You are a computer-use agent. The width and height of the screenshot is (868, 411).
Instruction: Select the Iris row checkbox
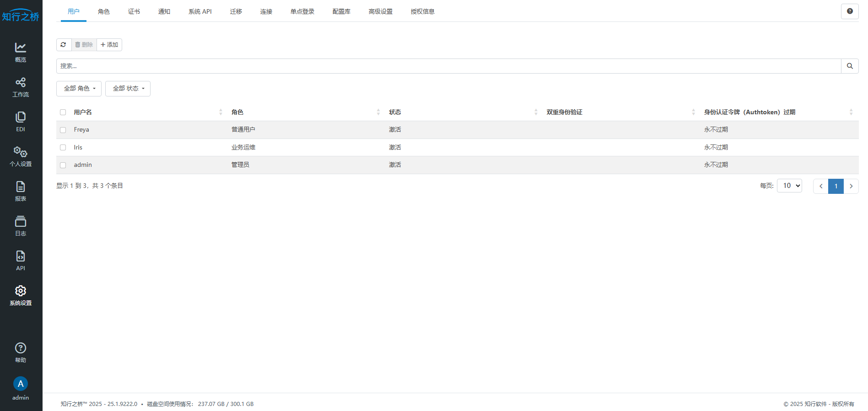point(63,148)
